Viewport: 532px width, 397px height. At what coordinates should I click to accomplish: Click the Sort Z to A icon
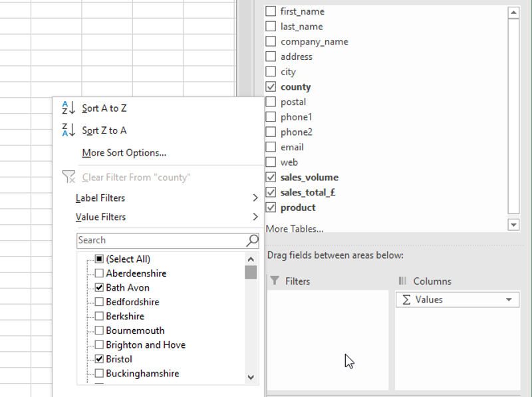pyautogui.click(x=68, y=130)
